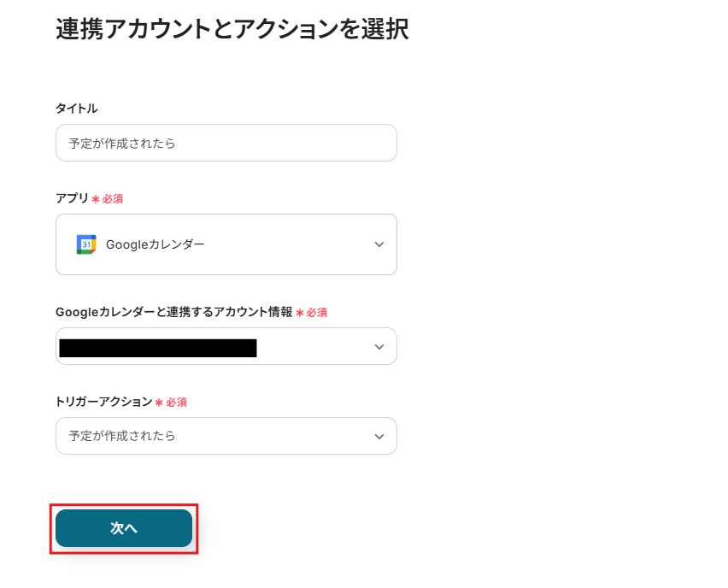Click the red asterisk next to アプリ
Viewport: 728px width, 588px height.
[96, 199]
